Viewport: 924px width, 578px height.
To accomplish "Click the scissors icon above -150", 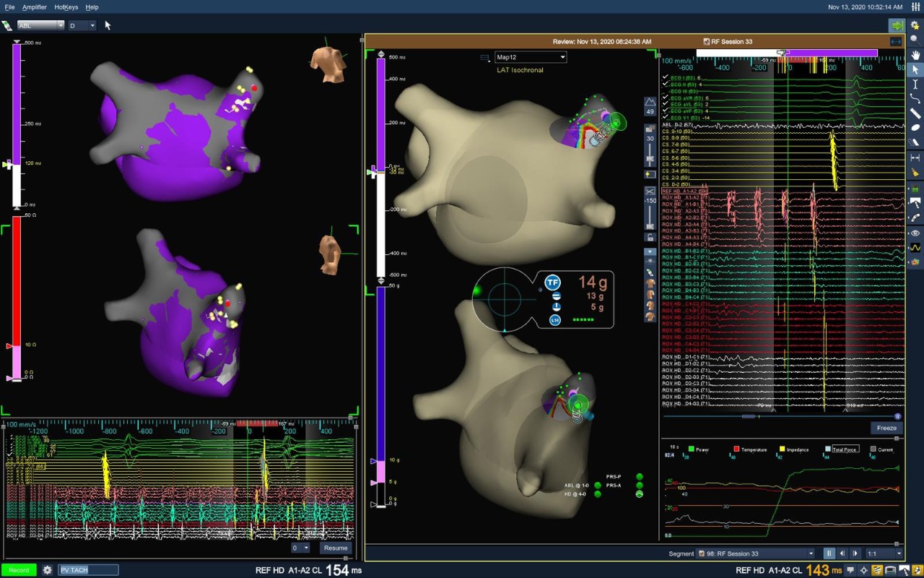I will point(650,191).
